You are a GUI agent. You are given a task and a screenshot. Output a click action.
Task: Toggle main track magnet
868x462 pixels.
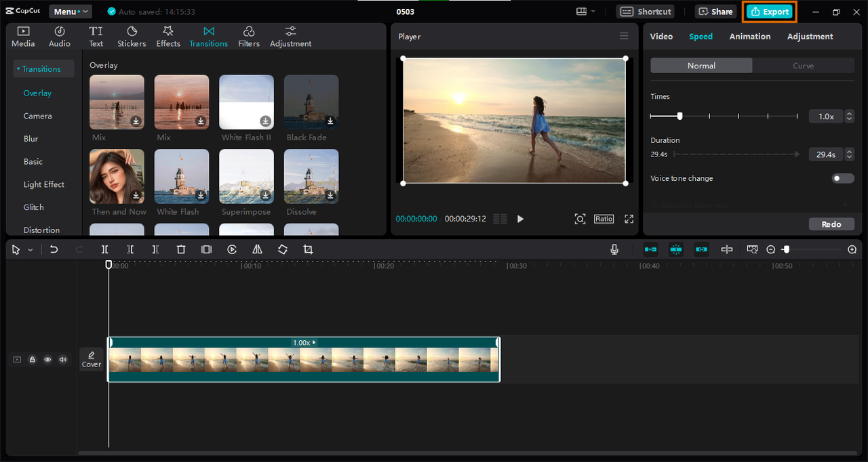650,249
